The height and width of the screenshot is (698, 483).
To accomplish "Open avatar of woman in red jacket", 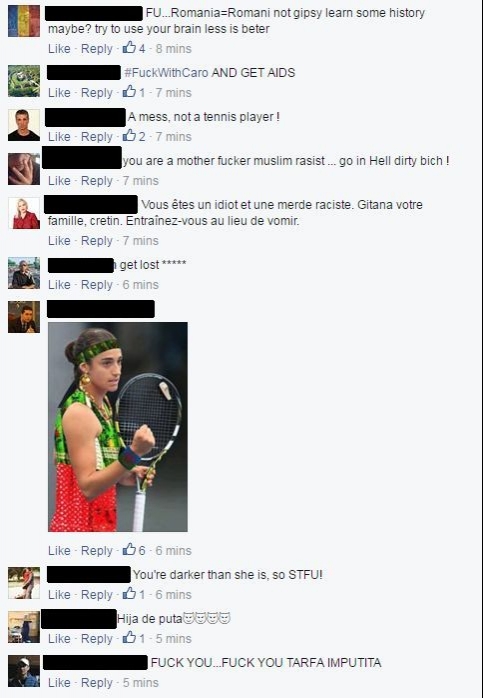I will [24, 213].
